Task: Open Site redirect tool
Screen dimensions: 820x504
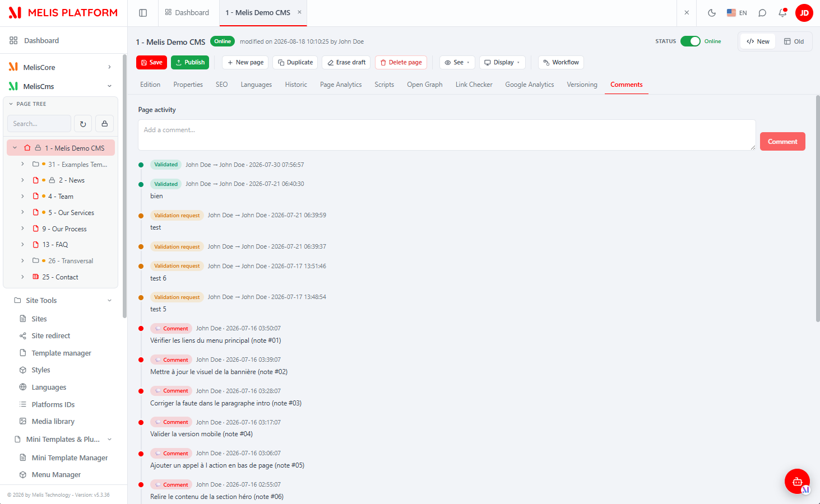Action: pyautogui.click(x=50, y=336)
